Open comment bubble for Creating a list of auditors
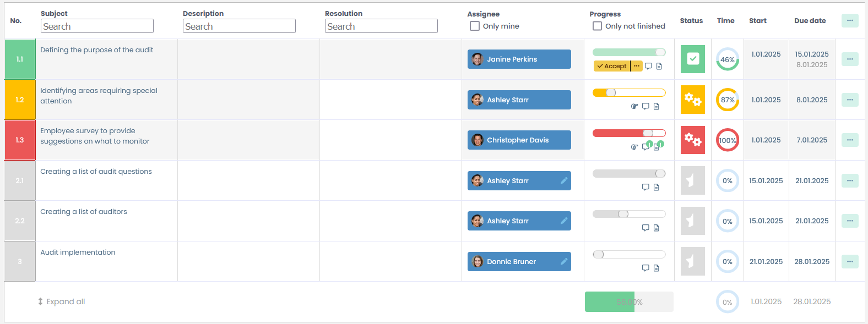This screenshot has height=324, width=868. click(645, 228)
